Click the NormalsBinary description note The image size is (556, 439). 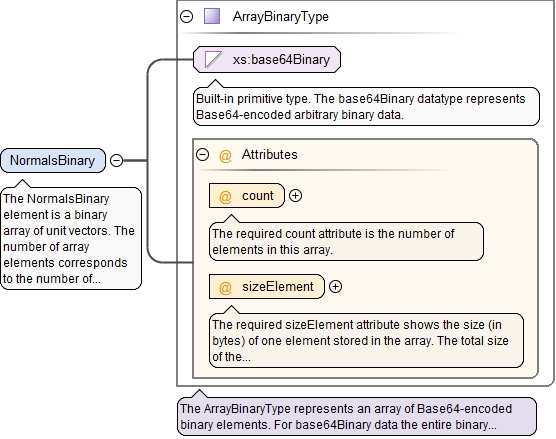point(71,238)
